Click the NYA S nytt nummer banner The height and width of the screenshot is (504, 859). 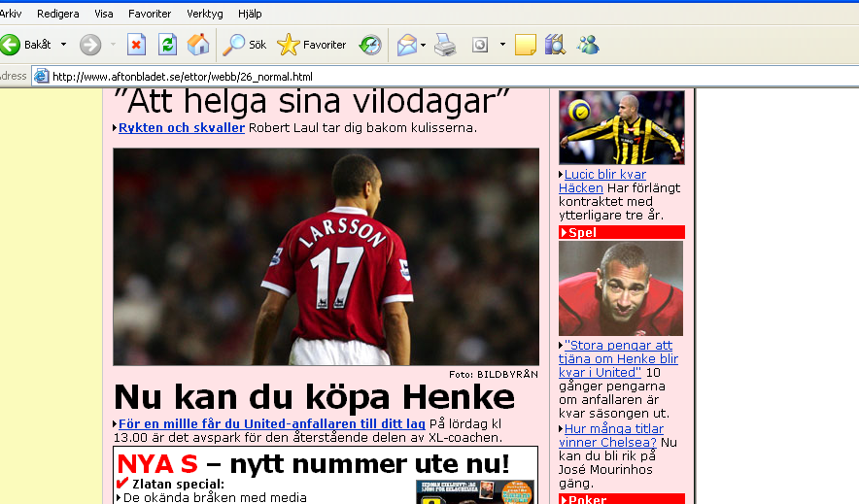click(313, 463)
